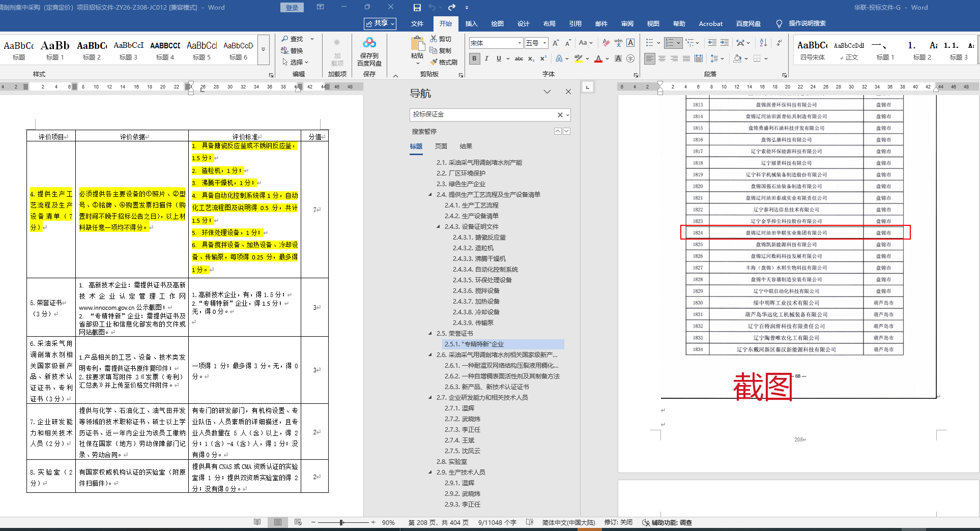Viewport: 980px width, 531px height.
Task: Increase paragraph indent
Action: pyautogui.click(x=725, y=43)
